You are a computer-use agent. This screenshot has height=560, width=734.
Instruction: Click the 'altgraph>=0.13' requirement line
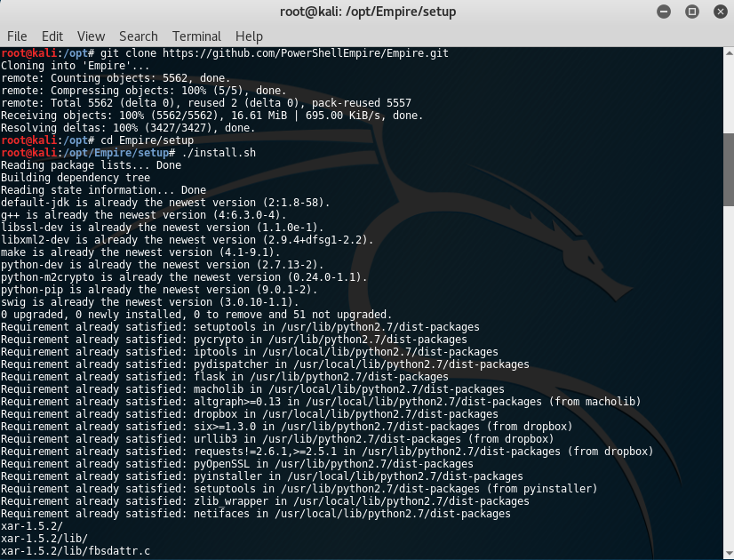click(321, 401)
